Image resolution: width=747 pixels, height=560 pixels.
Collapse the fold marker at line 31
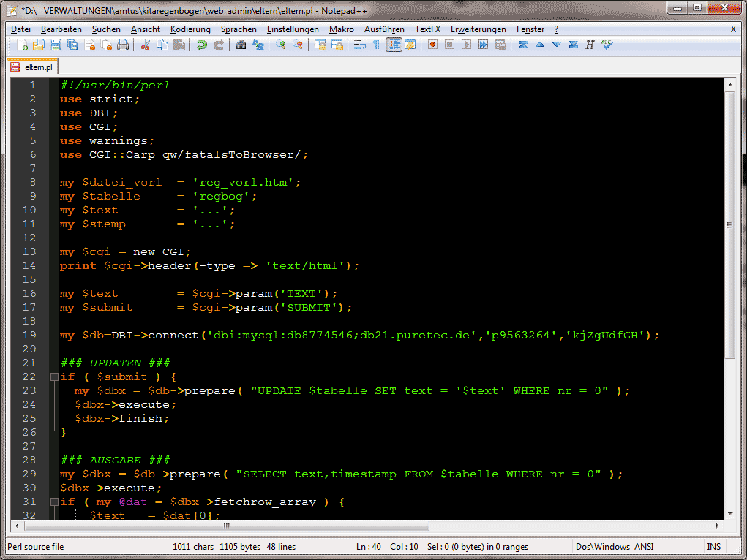pos(54,502)
